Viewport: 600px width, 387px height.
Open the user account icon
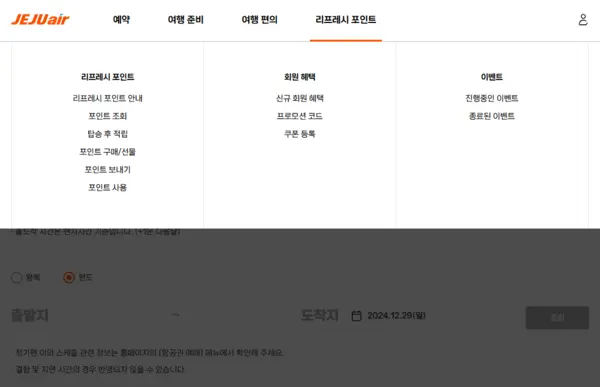pos(583,20)
